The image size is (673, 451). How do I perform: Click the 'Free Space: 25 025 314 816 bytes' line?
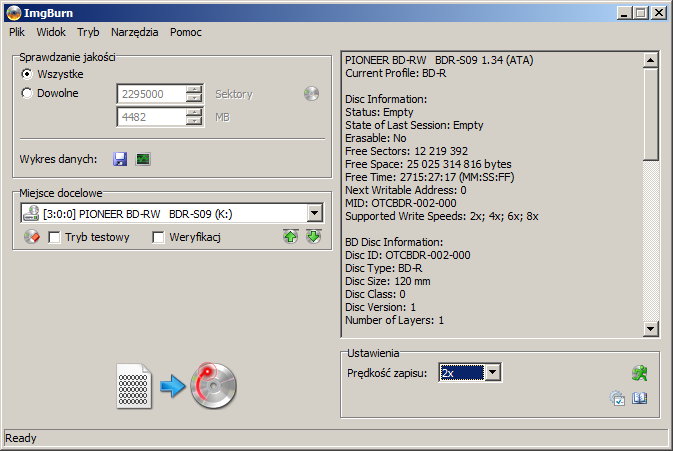point(428,164)
